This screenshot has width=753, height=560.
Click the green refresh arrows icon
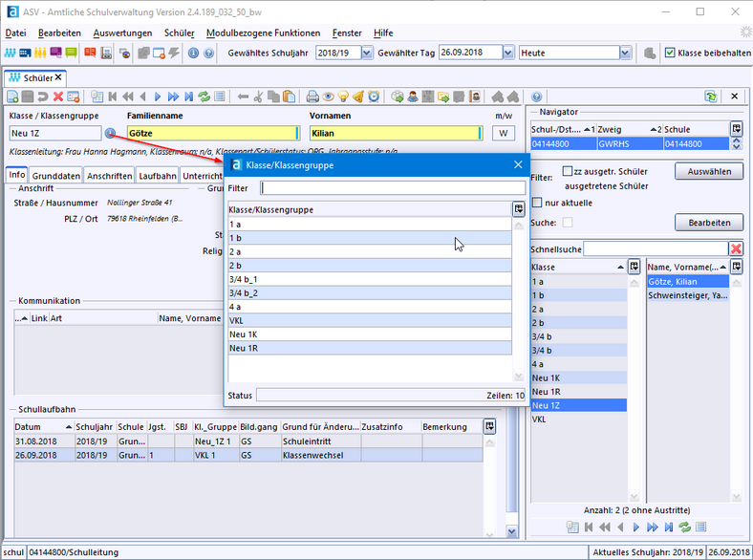tap(204, 97)
